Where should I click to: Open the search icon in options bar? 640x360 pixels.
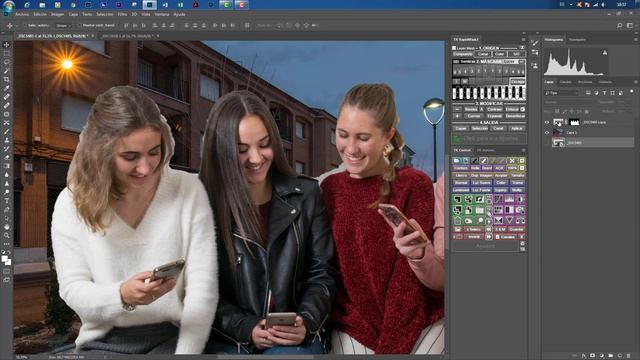coord(620,25)
